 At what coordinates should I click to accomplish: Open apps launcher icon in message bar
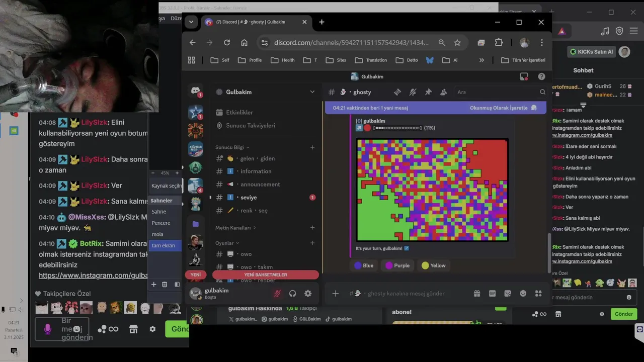[538, 294]
